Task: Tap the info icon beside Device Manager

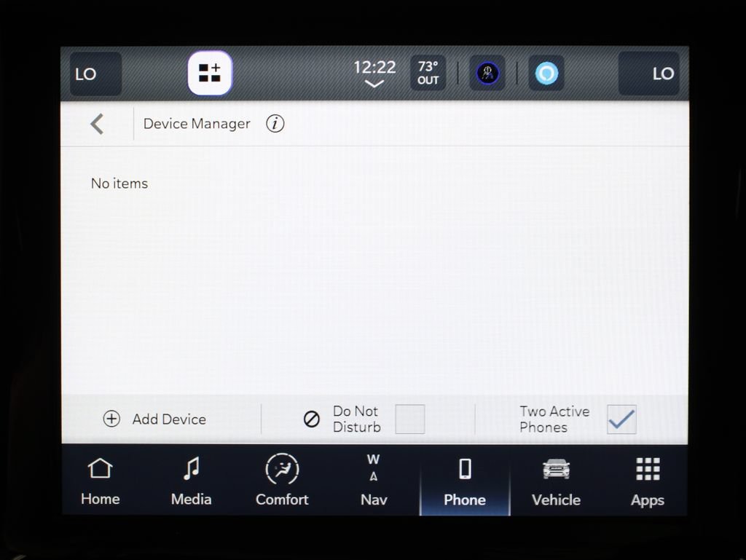Action: (275, 124)
